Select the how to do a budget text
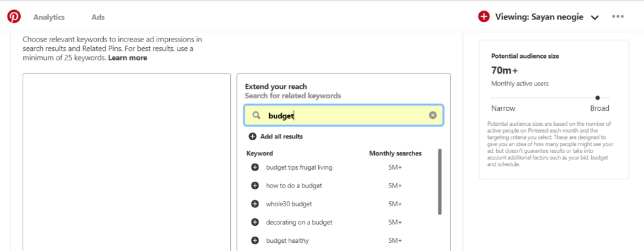Image resolution: width=644 pixels, height=251 pixels. (x=294, y=186)
